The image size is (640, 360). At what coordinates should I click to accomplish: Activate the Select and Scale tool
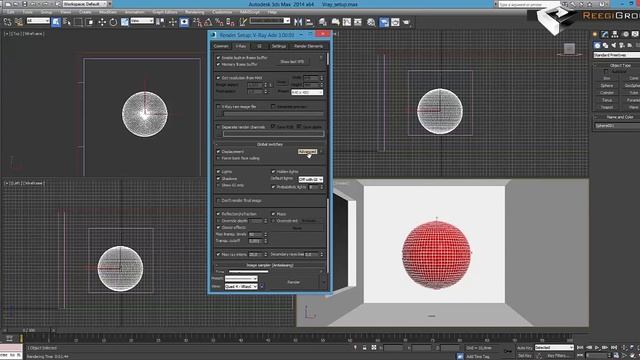(124, 22)
